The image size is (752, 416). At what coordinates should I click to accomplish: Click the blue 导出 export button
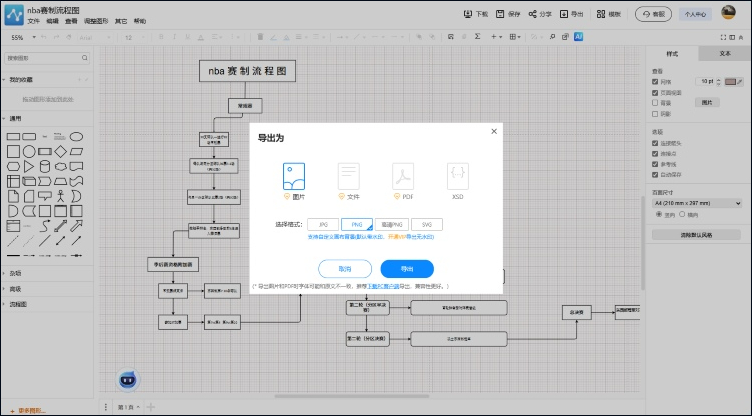[407, 269]
